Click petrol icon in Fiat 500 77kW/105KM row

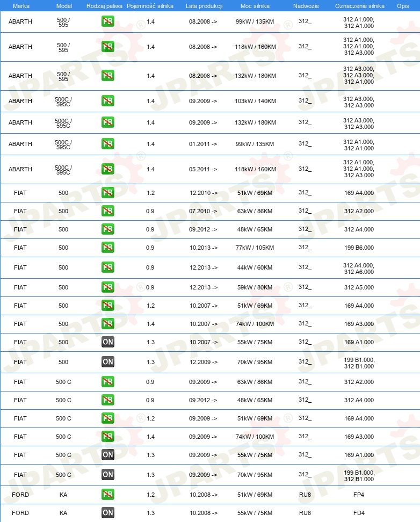(x=107, y=248)
